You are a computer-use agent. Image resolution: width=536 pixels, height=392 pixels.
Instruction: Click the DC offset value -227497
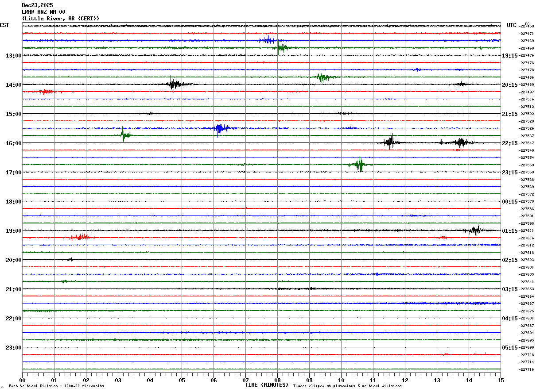(526, 92)
